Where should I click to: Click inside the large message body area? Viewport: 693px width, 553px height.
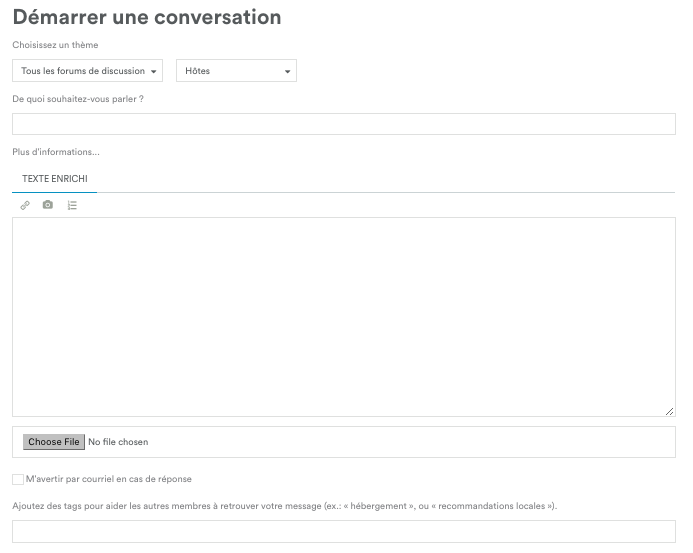[344, 316]
